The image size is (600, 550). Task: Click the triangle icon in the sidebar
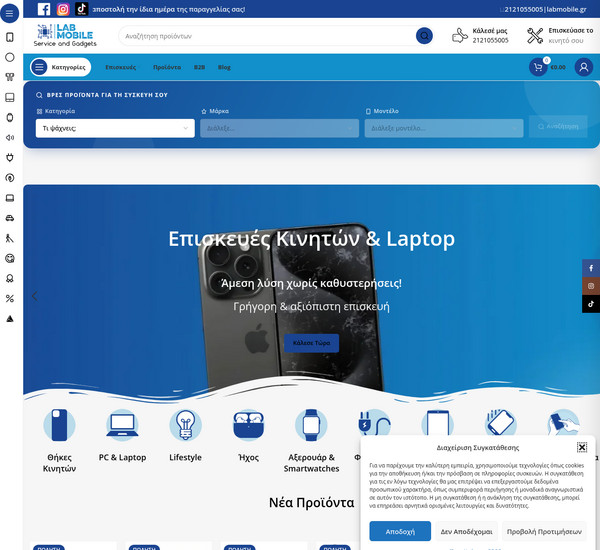(10, 318)
